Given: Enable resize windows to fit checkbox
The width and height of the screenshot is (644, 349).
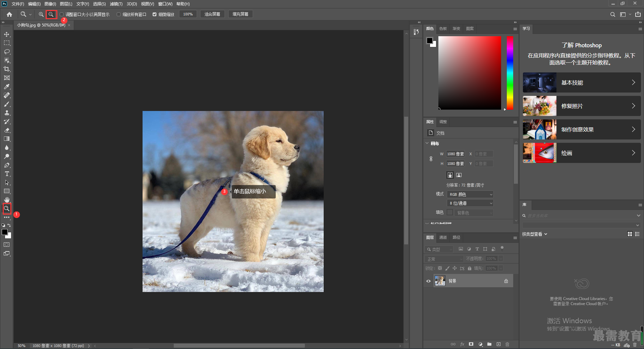Looking at the screenshot, I should (x=62, y=14).
